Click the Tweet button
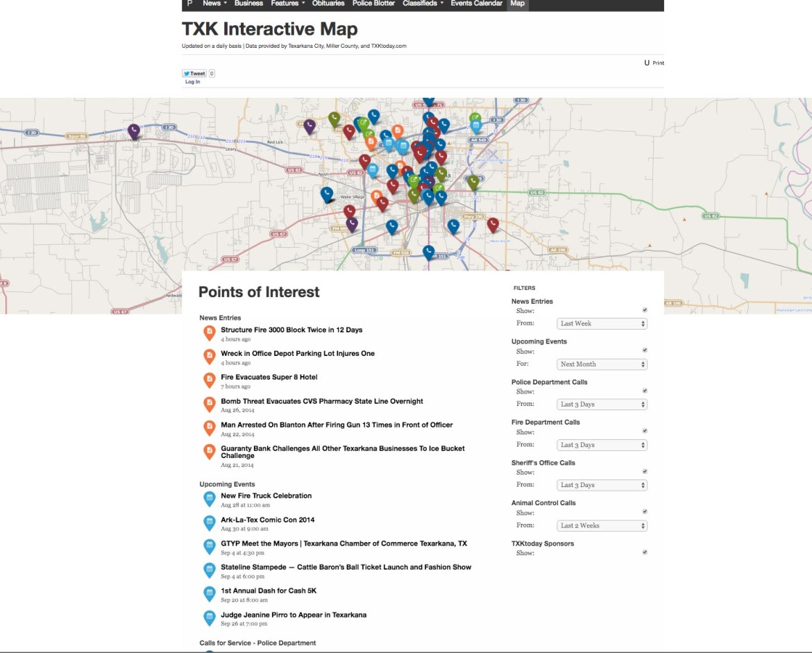 click(194, 73)
